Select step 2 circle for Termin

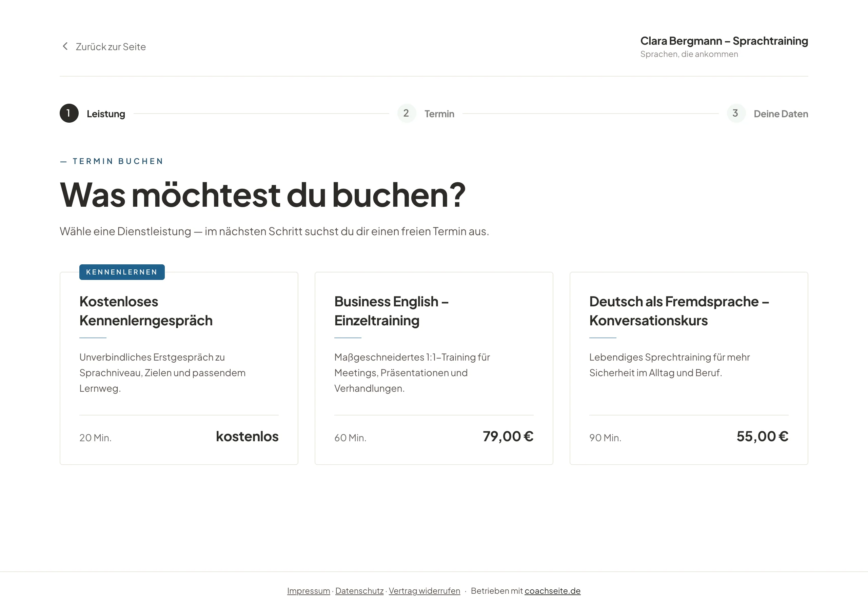(x=407, y=113)
